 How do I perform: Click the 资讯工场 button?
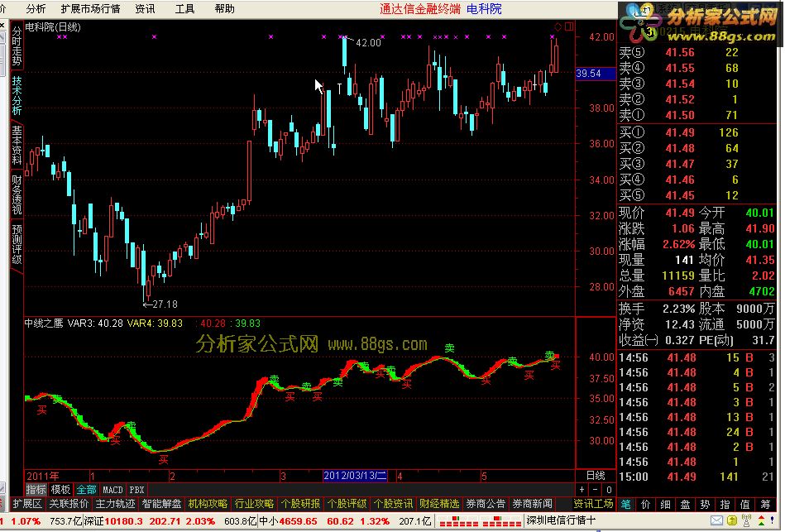(x=594, y=504)
